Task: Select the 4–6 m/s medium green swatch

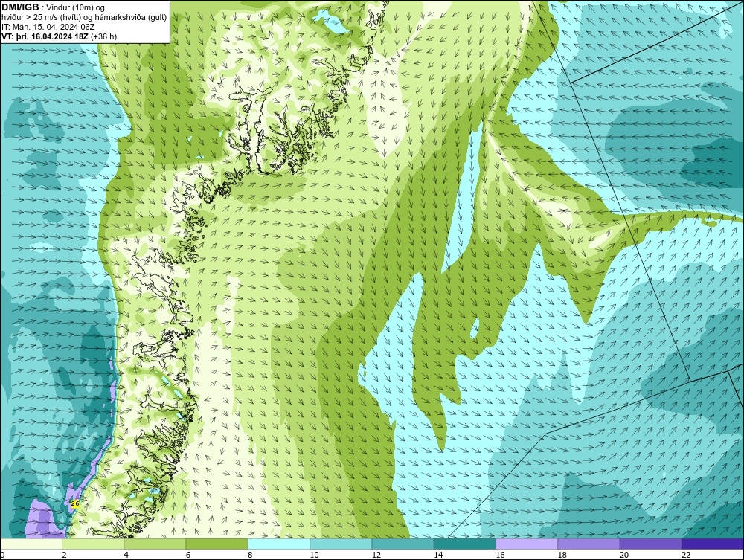Action: 155,544
